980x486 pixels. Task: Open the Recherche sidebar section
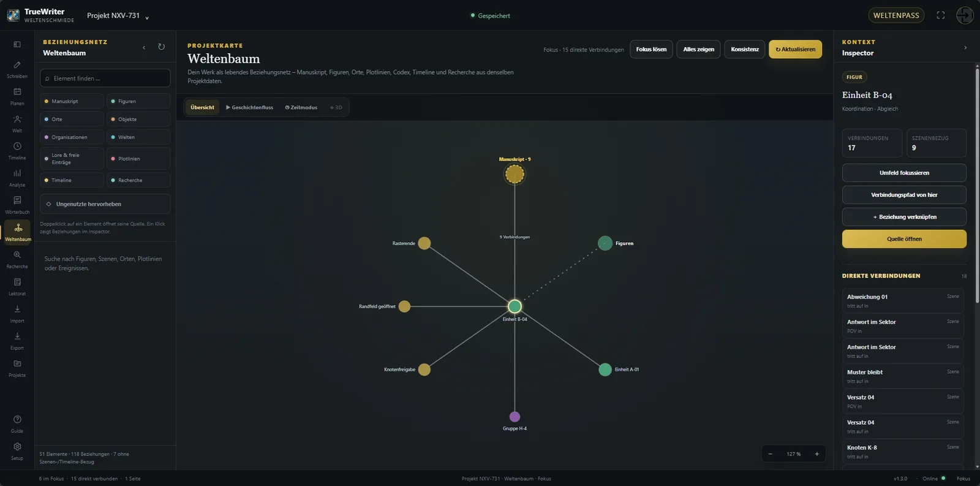click(x=17, y=259)
